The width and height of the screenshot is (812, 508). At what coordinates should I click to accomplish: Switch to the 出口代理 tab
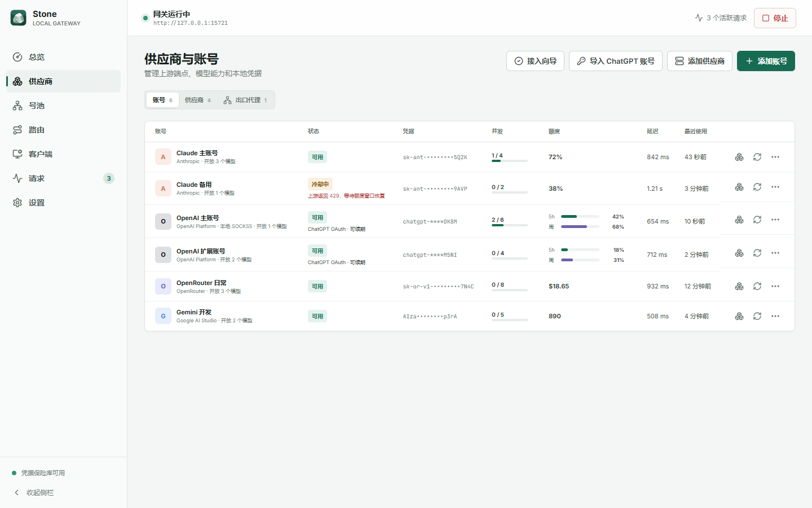[245, 100]
